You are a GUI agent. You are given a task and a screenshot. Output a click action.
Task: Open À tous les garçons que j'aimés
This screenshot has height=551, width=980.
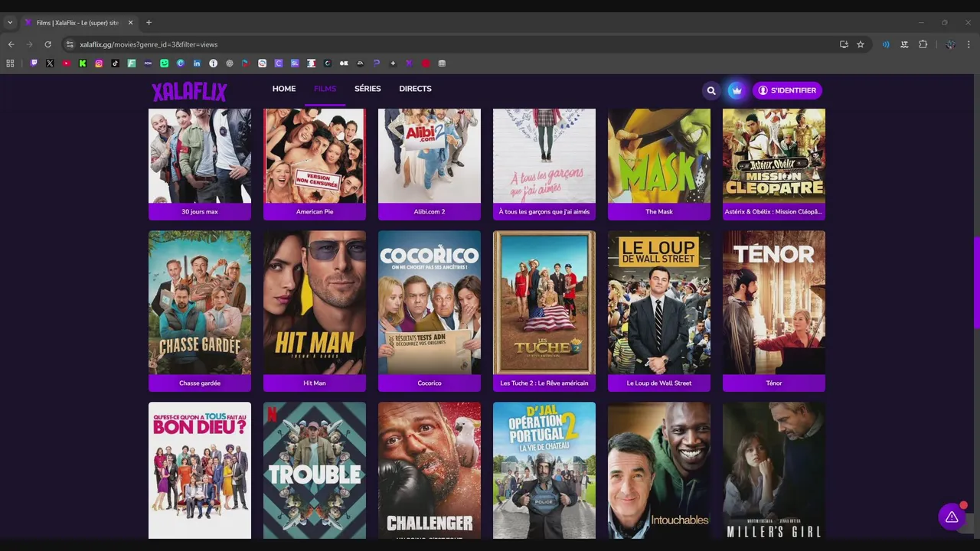pyautogui.click(x=544, y=156)
